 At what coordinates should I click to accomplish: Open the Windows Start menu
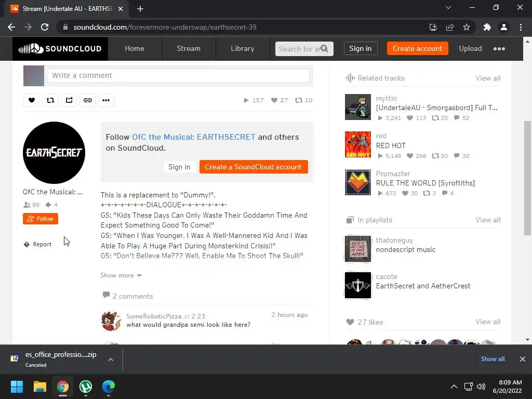tap(17, 387)
